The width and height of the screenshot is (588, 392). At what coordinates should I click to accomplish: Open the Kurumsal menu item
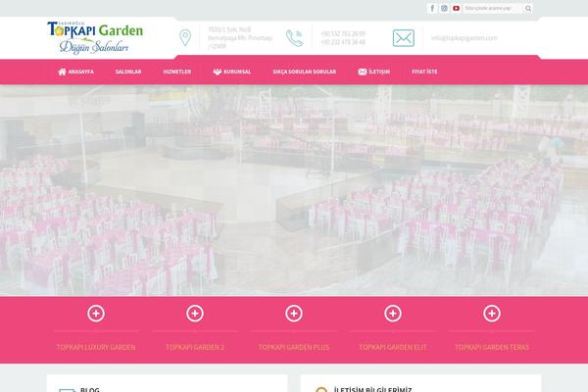point(237,72)
